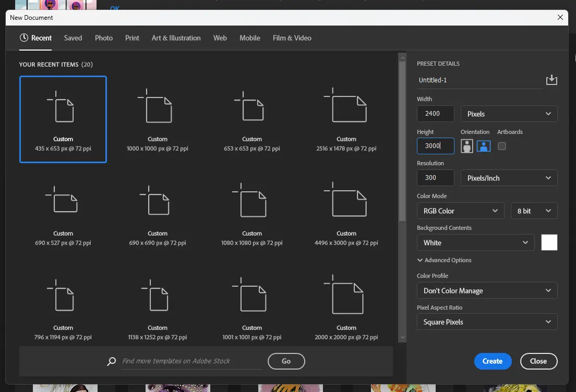Open the Color Profile dropdown
Screen dimensions: 576x392
click(487, 291)
